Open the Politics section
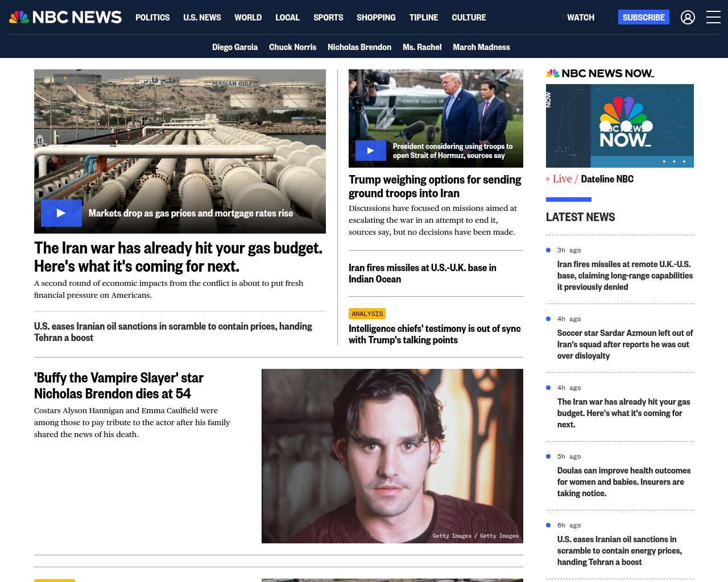The width and height of the screenshot is (728, 582). pyautogui.click(x=152, y=18)
